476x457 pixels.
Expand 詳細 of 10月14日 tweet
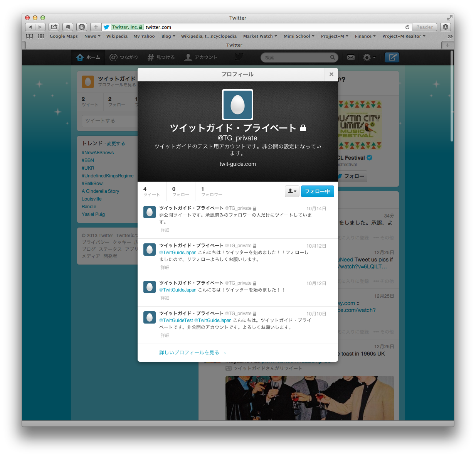(165, 230)
